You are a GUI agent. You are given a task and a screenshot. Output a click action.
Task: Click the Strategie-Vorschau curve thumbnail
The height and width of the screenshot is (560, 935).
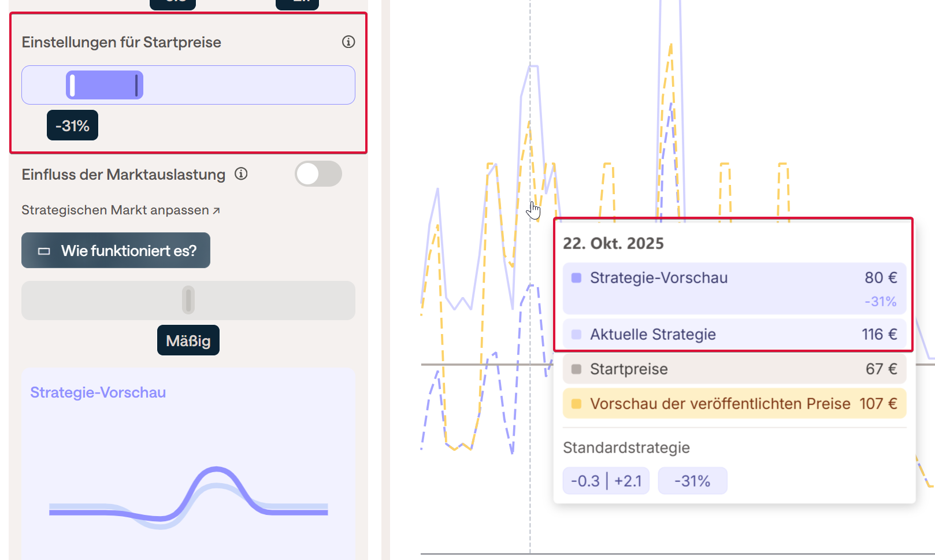point(188,497)
